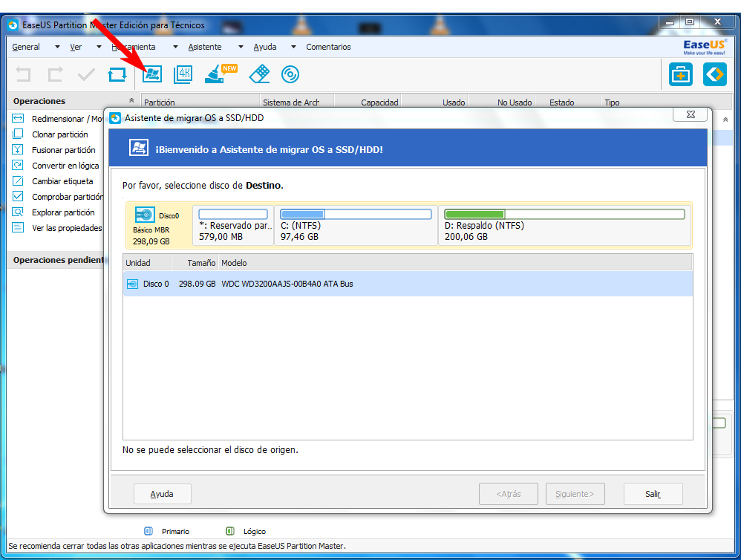
Task: Click the Salir button
Action: [x=653, y=494]
